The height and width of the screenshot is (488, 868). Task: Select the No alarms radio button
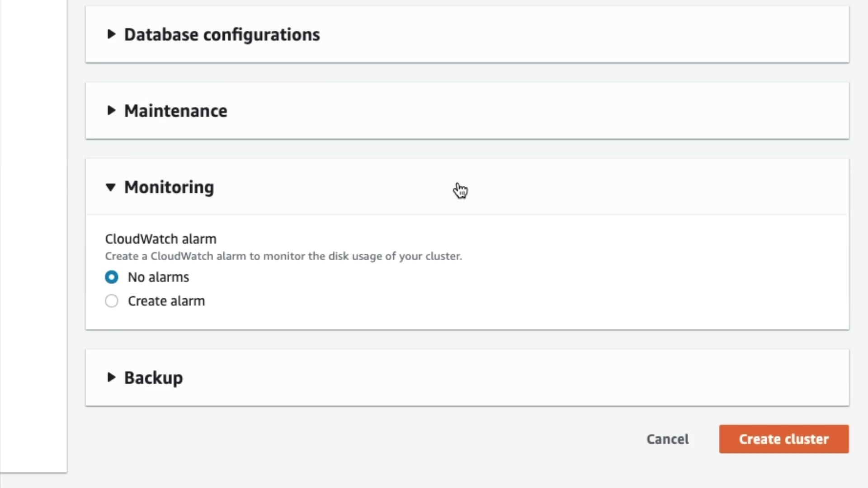(x=112, y=277)
